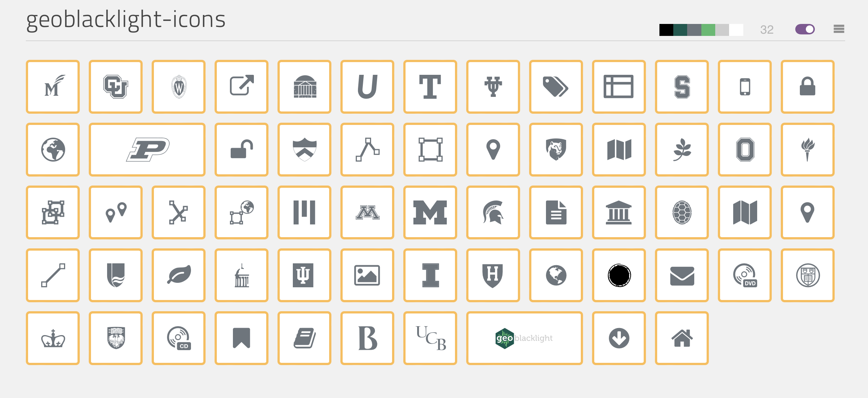Click the geoblacklight-icons title
The height and width of the screenshot is (398, 868).
click(x=126, y=19)
